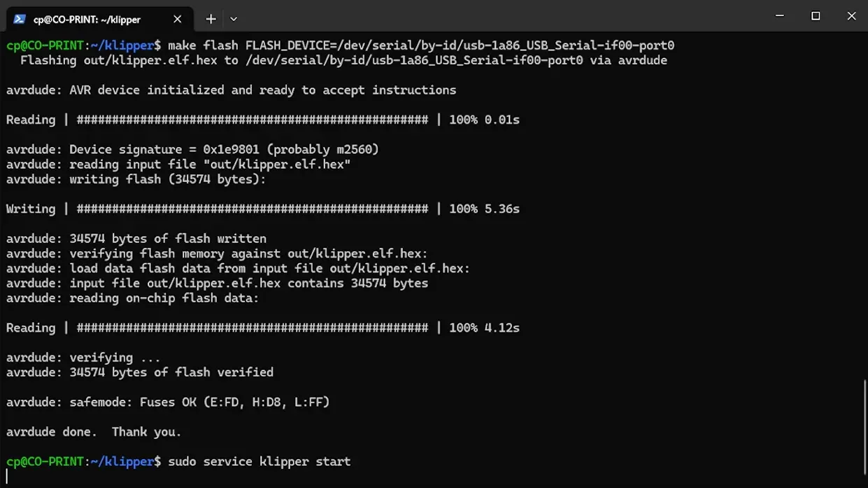Image resolution: width=868 pixels, height=488 pixels.
Task: Click the Writing progress bar at 5.36s
Action: point(263,209)
